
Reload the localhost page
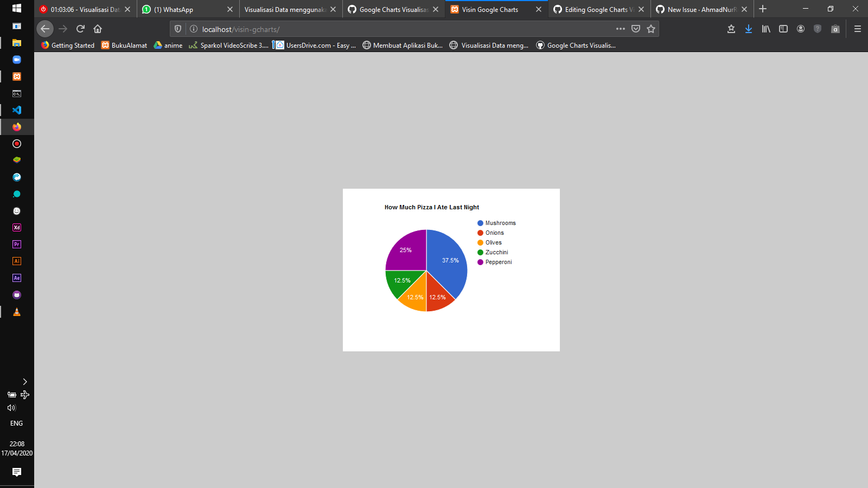tap(80, 29)
